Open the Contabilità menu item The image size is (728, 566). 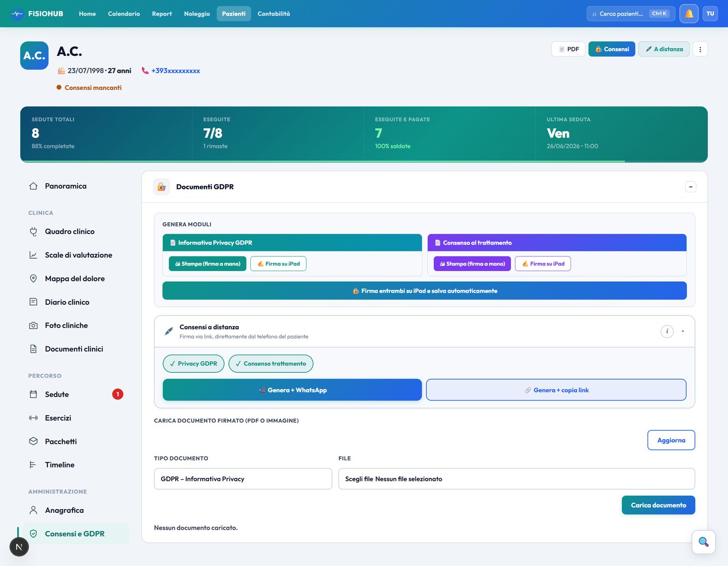point(274,14)
